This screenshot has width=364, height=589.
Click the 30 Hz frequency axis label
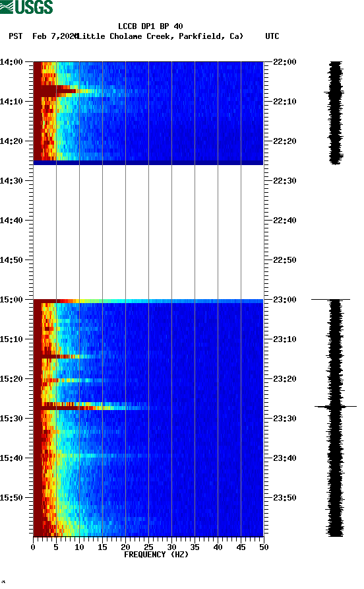172,547
